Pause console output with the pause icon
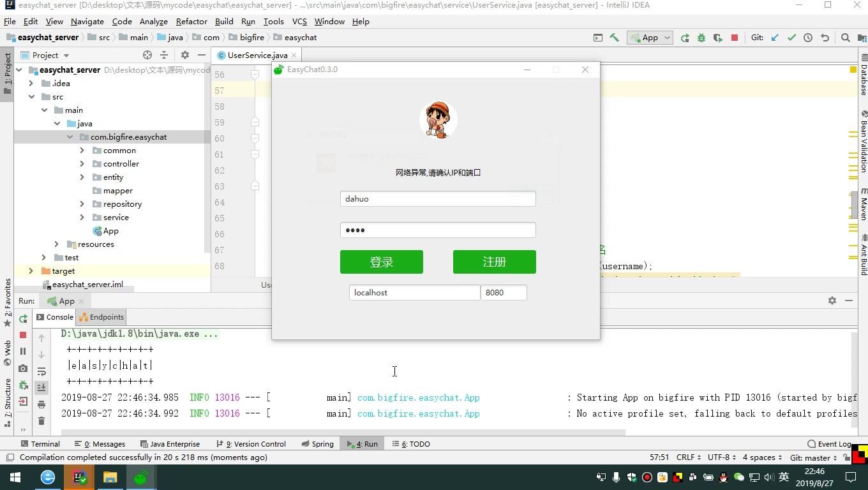 point(22,350)
